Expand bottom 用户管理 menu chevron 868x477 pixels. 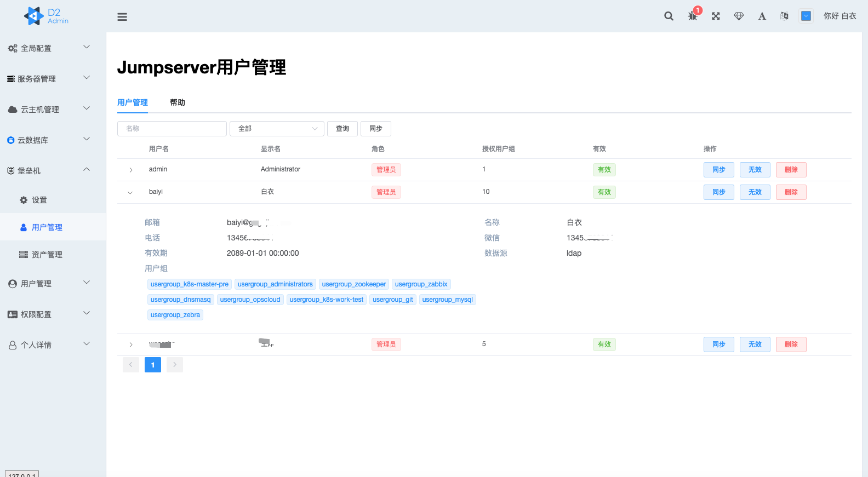click(x=87, y=283)
